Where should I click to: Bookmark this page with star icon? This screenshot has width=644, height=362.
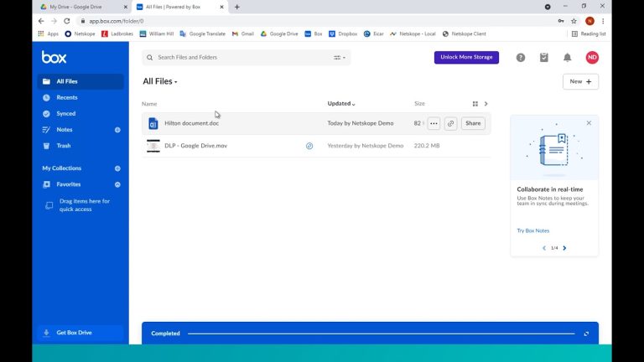(574, 21)
